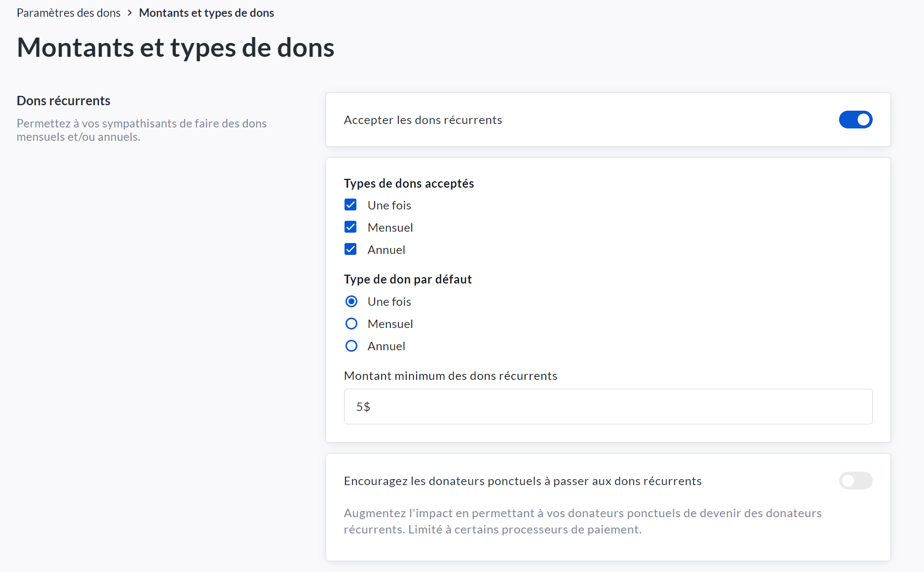Click the Dons récurrents section heading
The height and width of the screenshot is (572, 924).
click(x=64, y=101)
